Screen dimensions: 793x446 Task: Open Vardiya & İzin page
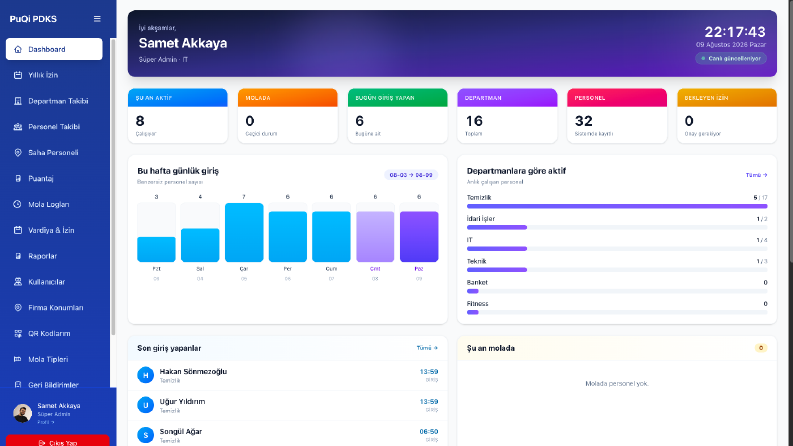tap(54, 230)
